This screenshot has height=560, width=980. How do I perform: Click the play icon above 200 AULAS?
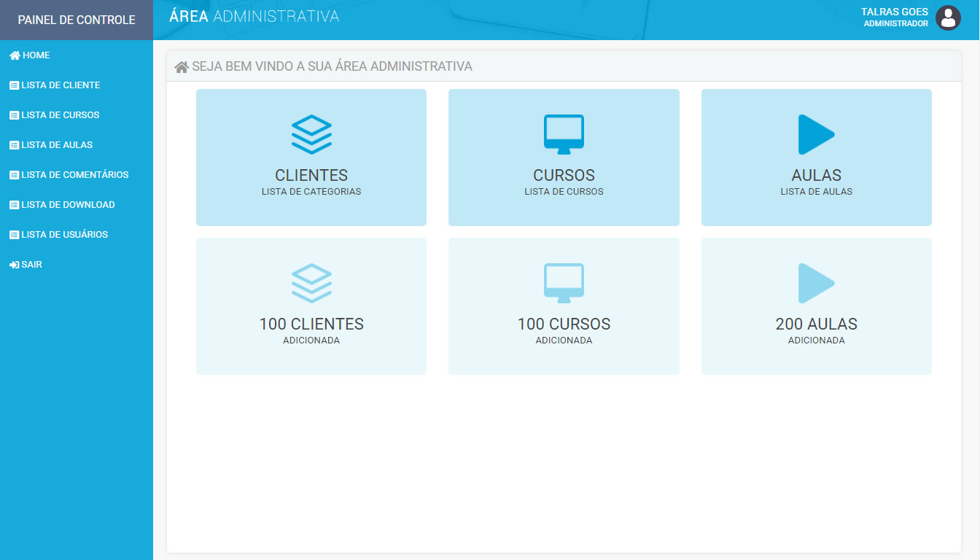point(816,283)
